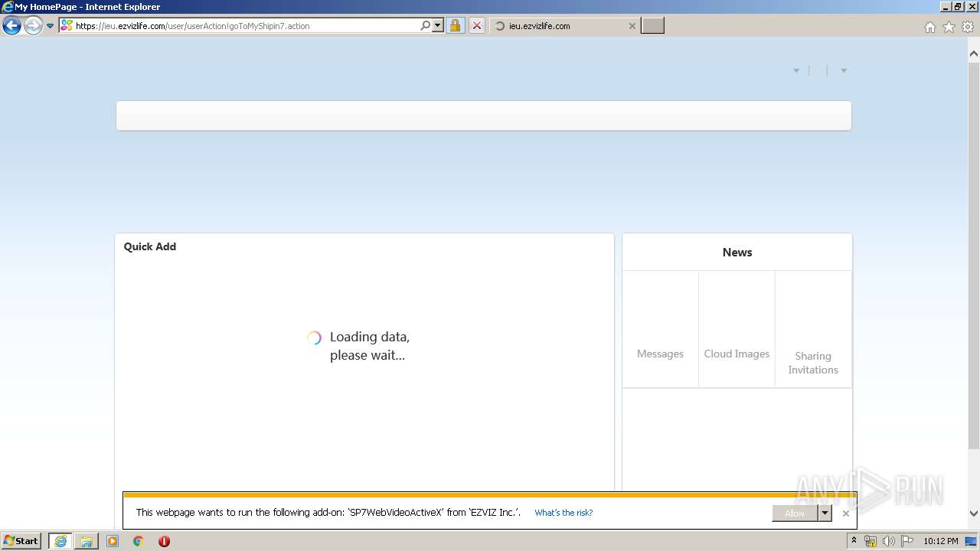Click the Action Center flag icon
Image resolution: width=980 pixels, height=551 pixels.
(907, 541)
